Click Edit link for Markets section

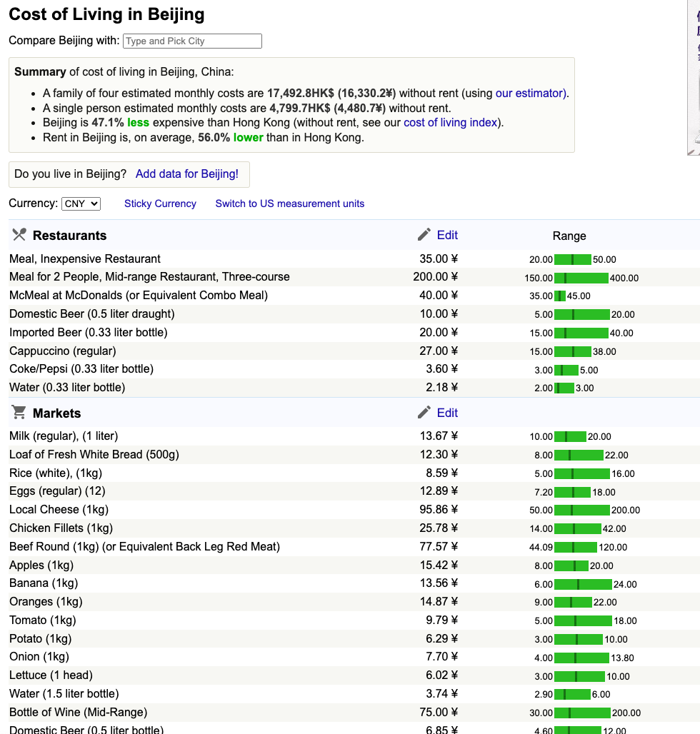click(x=447, y=413)
